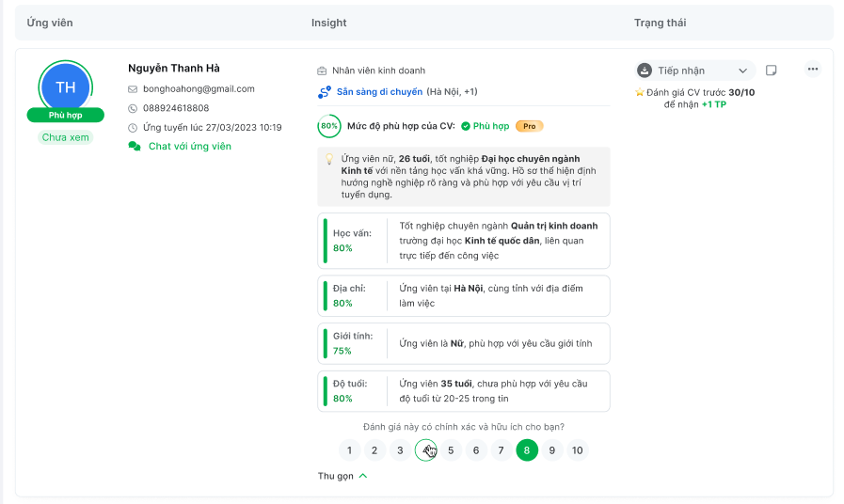Screen dimensions: 844x504
Task: Click the Giới tính 75% card
Action: [x=464, y=344]
